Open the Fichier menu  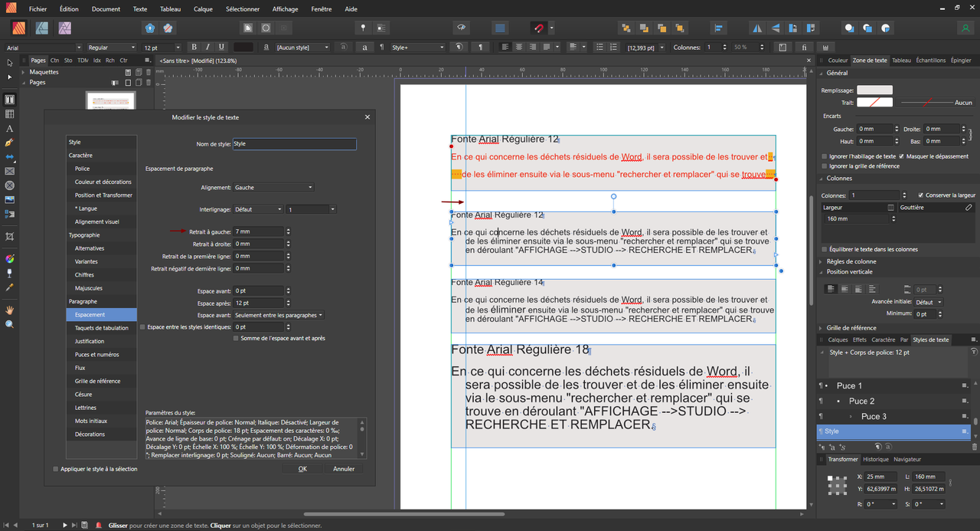(38, 9)
